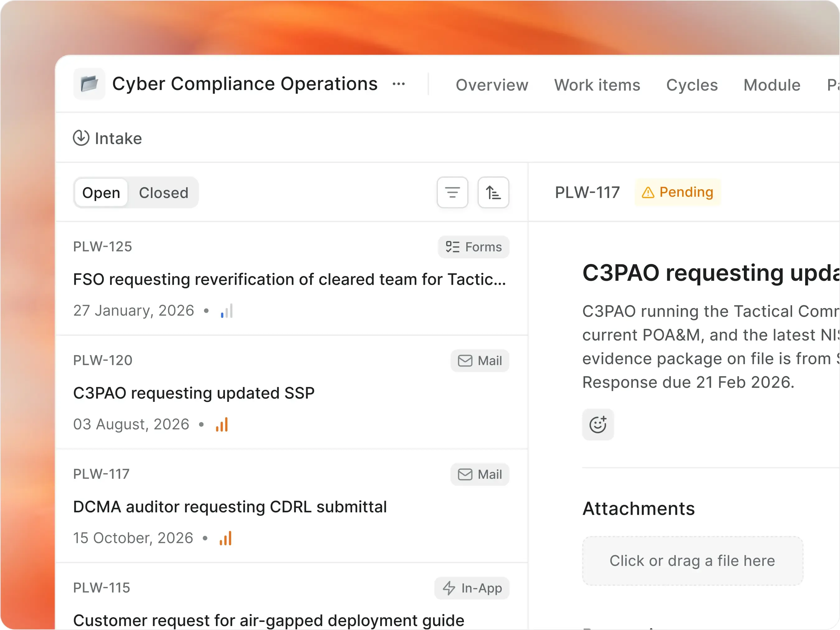
Task: Click the In-App source badge on PLW-115
Action: click(472, 588)
